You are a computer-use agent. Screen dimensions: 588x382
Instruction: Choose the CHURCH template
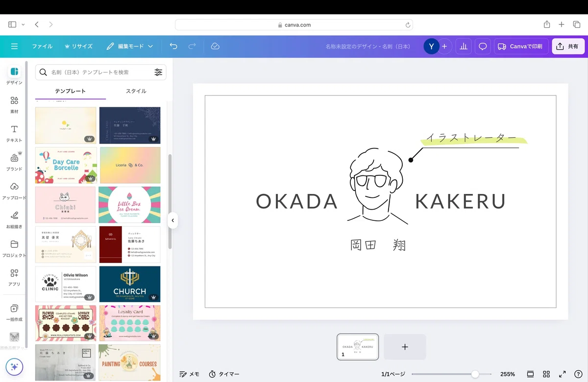point(130,284)
